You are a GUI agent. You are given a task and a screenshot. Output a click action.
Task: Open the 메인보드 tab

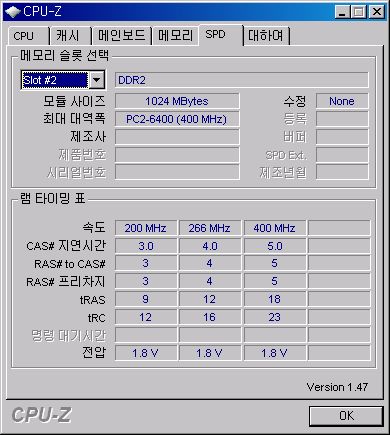[121, 36]
